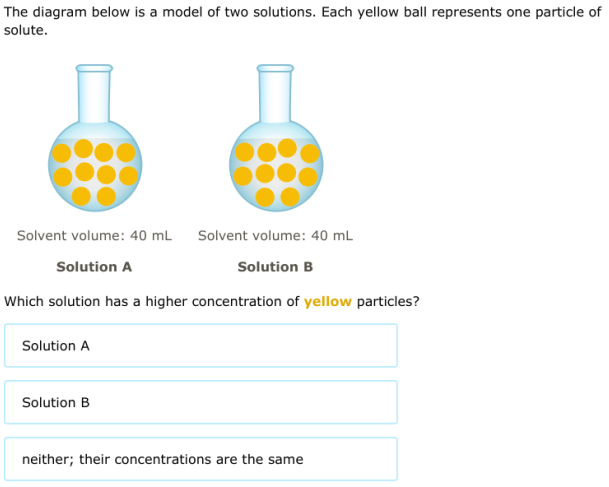Click top-right yellow particle in Solution B flask
This screenshot has height=487, width=609.
coord(310,154)
